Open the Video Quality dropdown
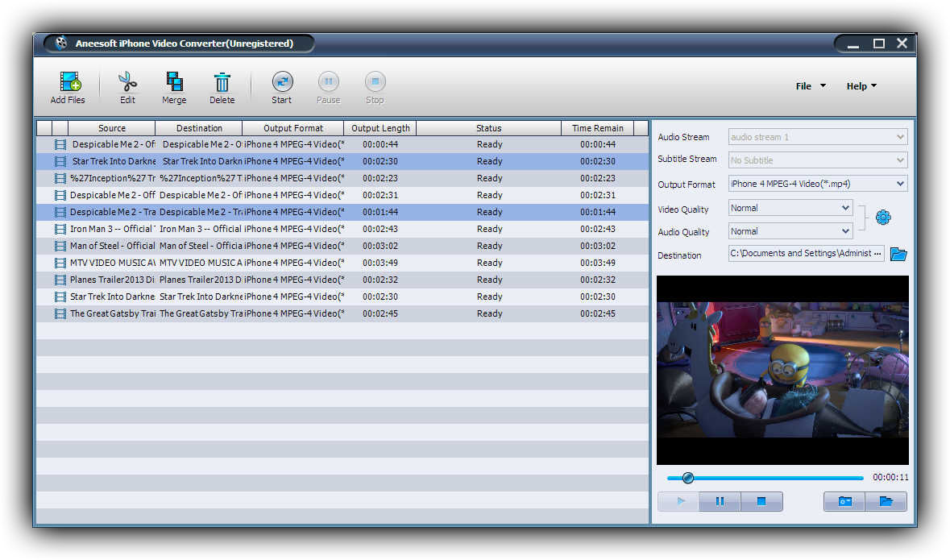This screenshot has height=560, width=950. (790, 208)
